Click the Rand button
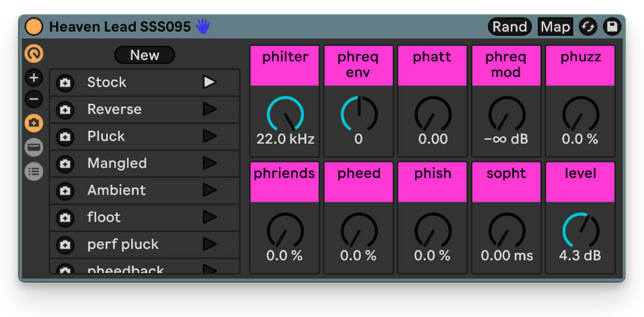644x317 pixels. (509, 26)
